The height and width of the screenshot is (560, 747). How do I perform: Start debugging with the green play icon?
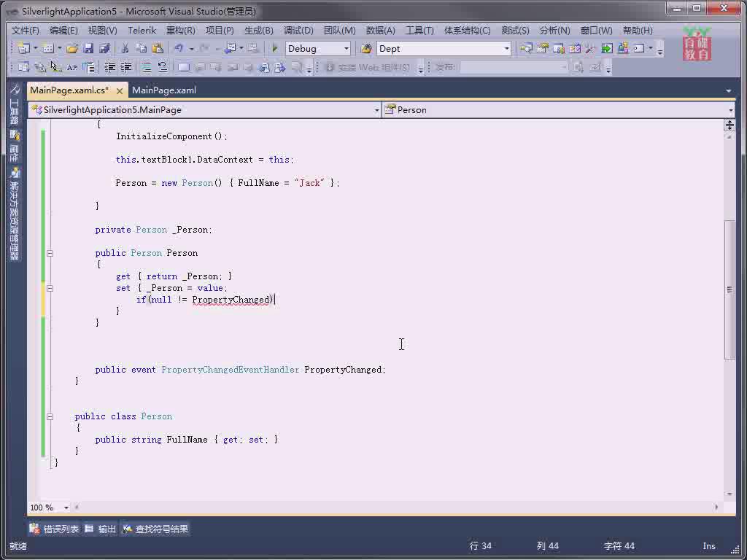tap(274, 48)
